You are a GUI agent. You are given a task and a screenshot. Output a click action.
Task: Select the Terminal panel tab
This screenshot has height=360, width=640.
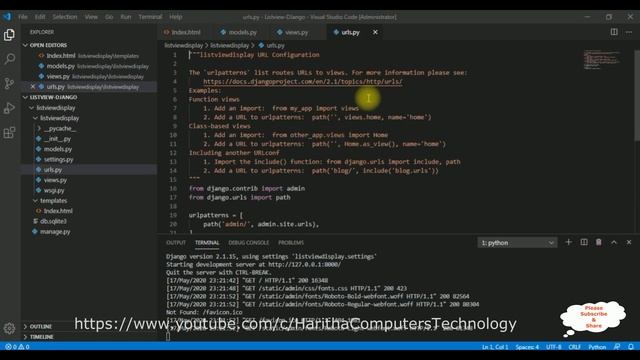pos(207,242)
